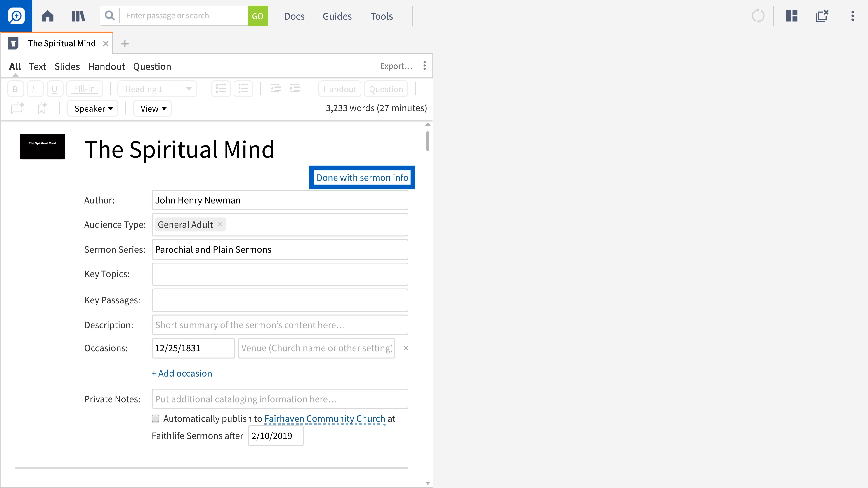Switch to the All view tab
868x488 pixels.
[x=15, y=67]
